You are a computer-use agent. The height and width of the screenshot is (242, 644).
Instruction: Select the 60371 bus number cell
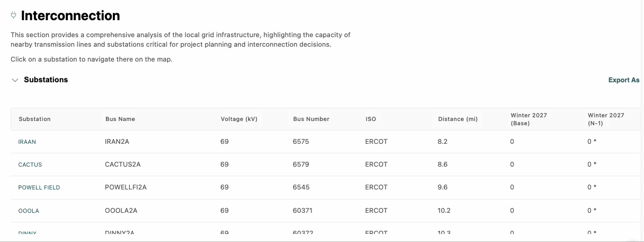click(302, 210)
